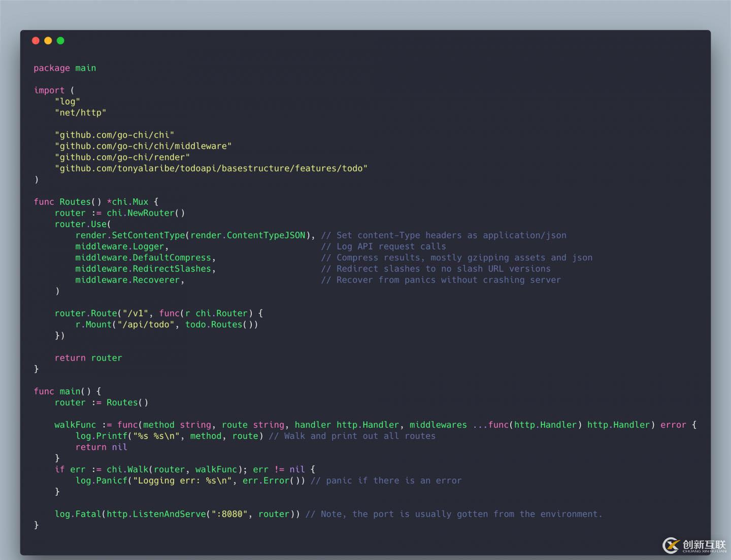Select the "net/http" import string
Screen dimensions: 731x560
click(x=81, y=113)
